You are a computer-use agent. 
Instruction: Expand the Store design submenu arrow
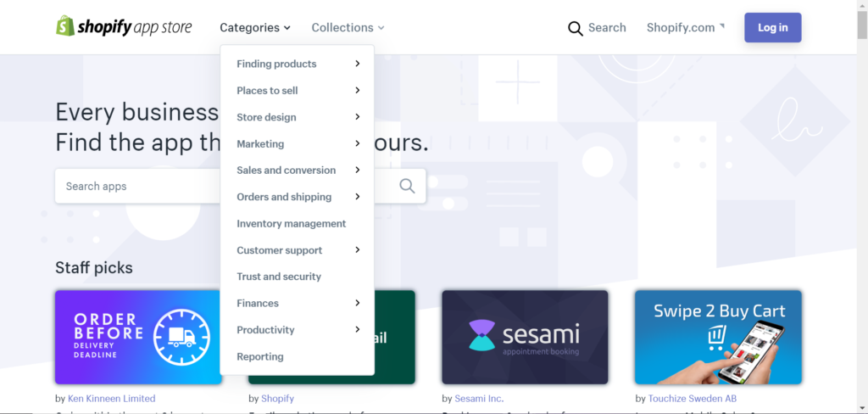coord(358,117)
